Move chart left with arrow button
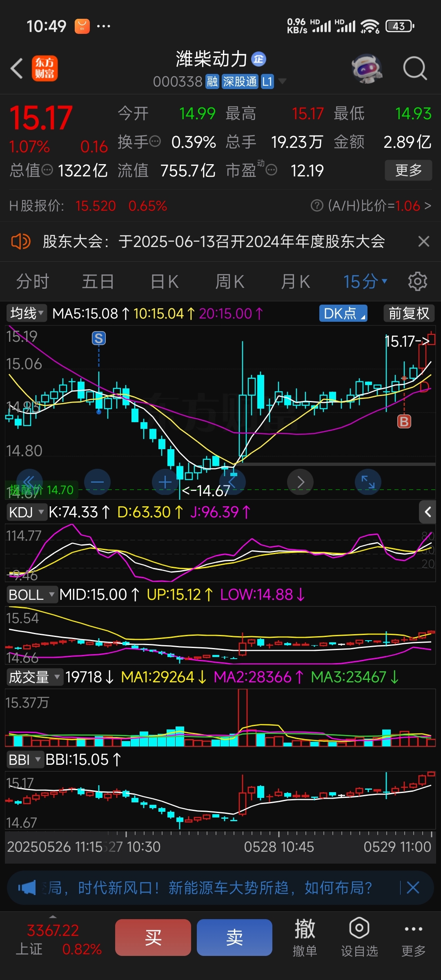 pyautogui.click(x=233, y=482)
